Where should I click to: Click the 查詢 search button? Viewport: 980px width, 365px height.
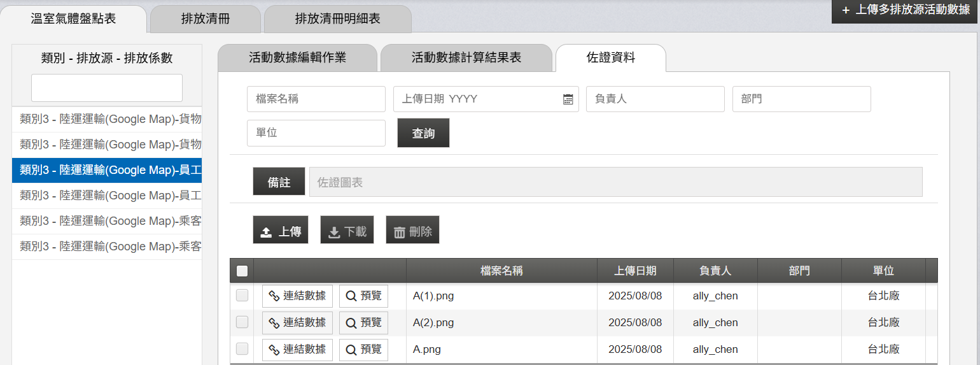tap(423, 133)
